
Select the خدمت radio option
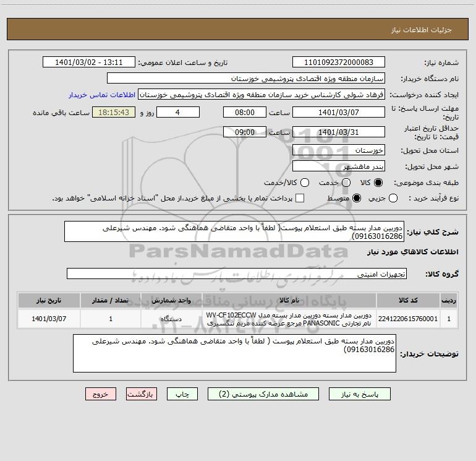(x=346, y=183)
